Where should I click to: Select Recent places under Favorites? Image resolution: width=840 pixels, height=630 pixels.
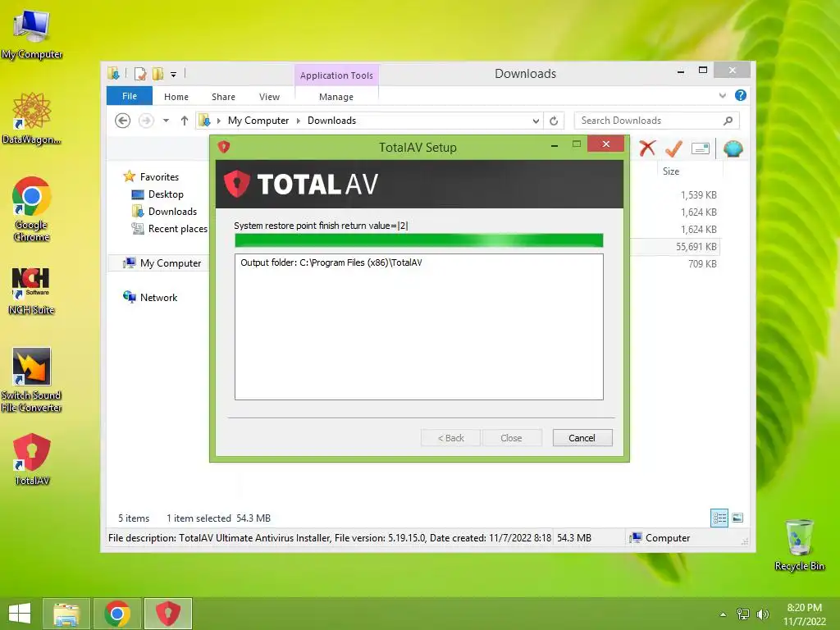[169, 229]
